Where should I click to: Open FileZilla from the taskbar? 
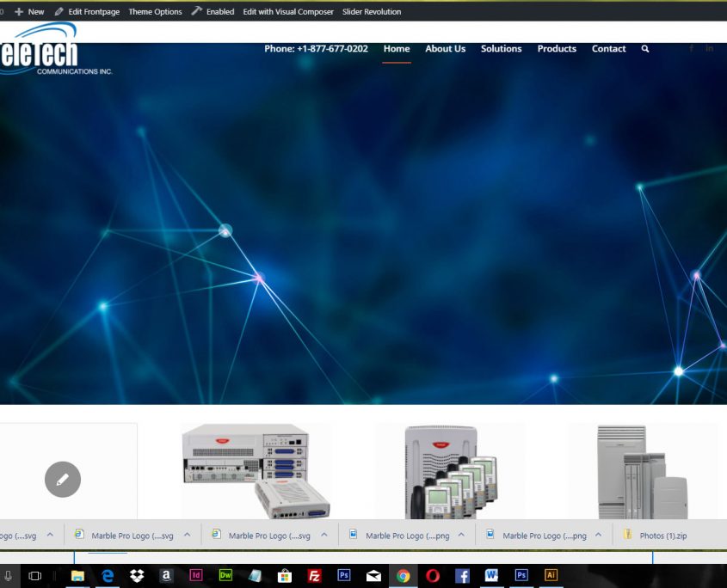[315, 576]
